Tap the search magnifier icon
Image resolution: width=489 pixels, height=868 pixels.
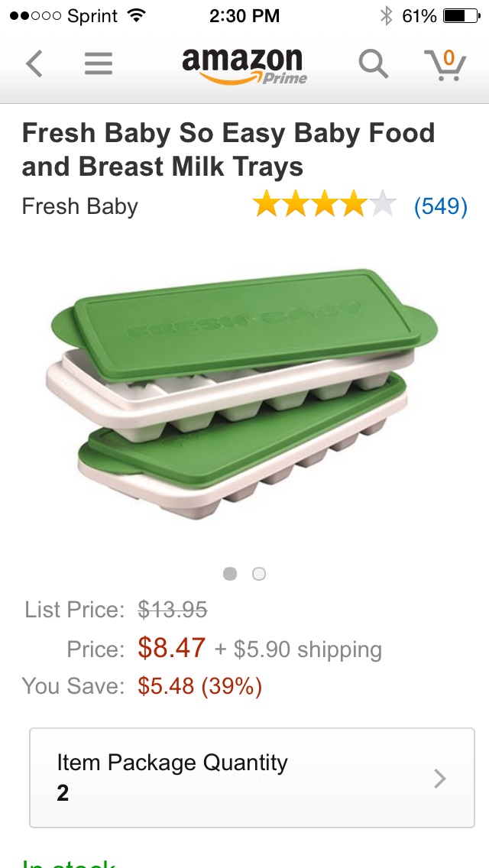tap(374, 64)
